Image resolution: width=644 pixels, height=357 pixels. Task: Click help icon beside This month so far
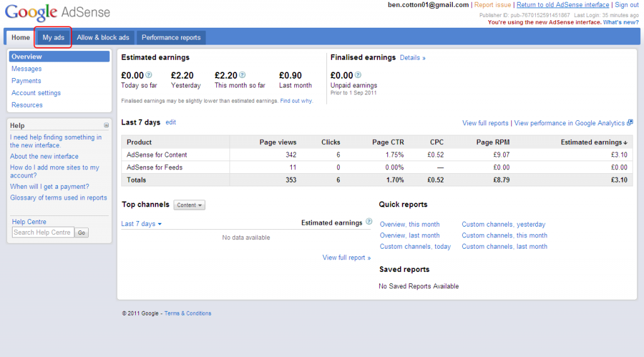242,75
